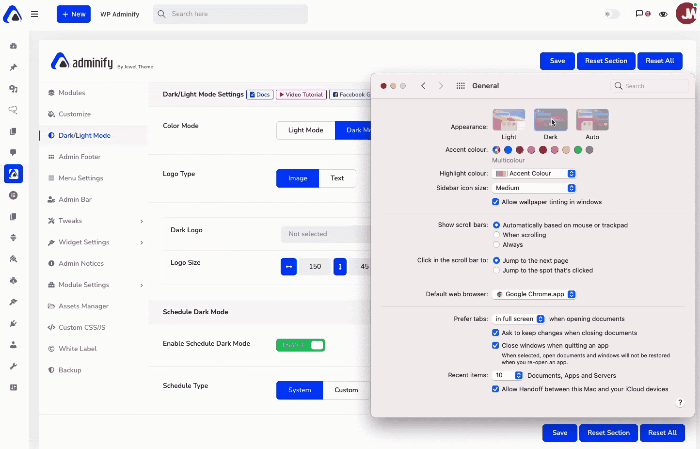Screen dimensions: 700x449
Task: Select the green accent colour swatch
Action: [578, 150]
